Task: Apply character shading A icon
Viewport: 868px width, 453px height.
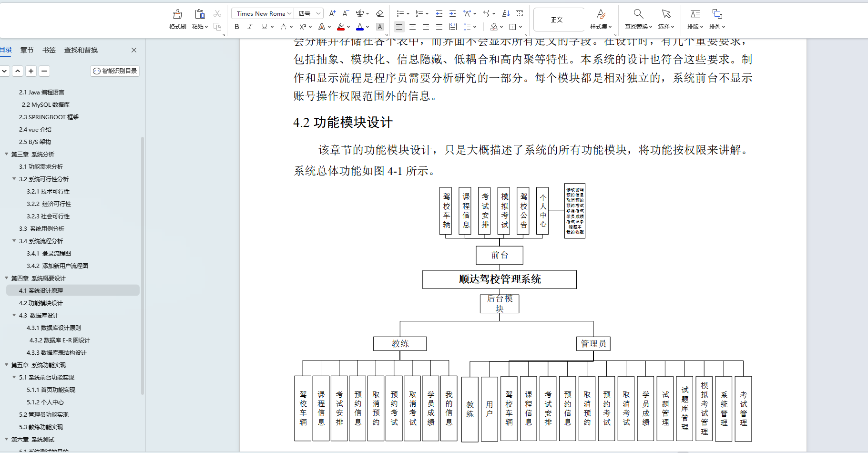Action: (380, 27)
